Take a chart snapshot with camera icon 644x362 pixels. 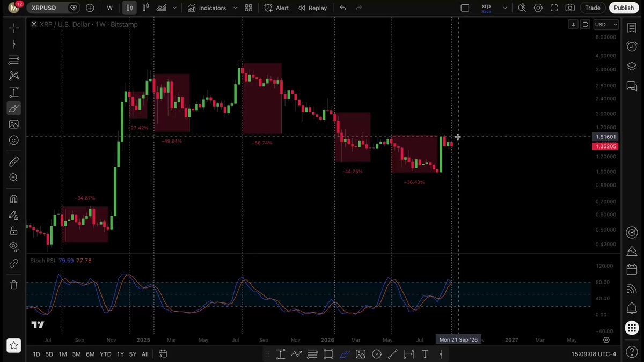570,8
